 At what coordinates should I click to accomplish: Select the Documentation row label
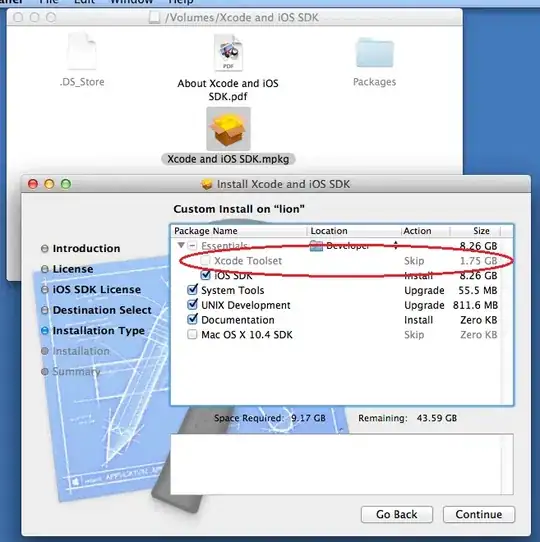(x=238, y=320)
